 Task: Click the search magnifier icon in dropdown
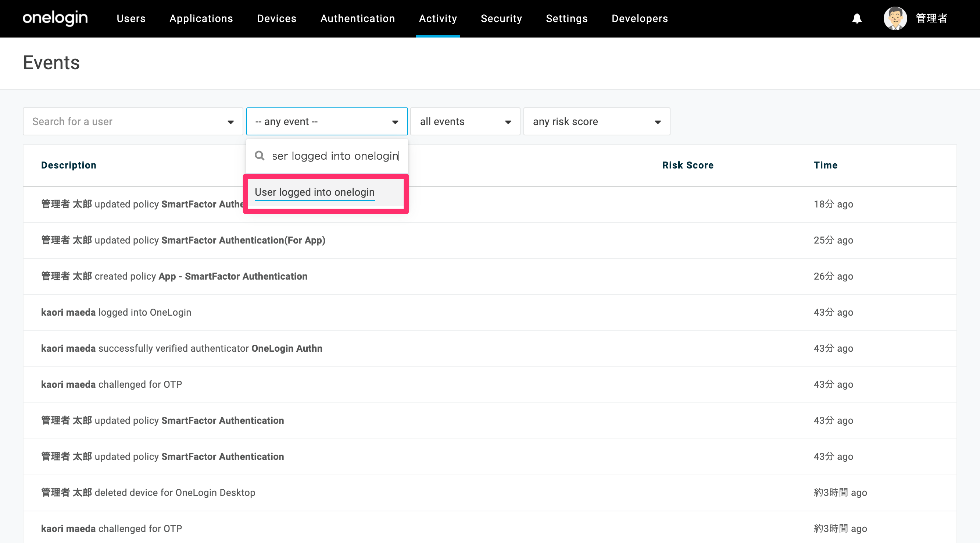point(260,156)
